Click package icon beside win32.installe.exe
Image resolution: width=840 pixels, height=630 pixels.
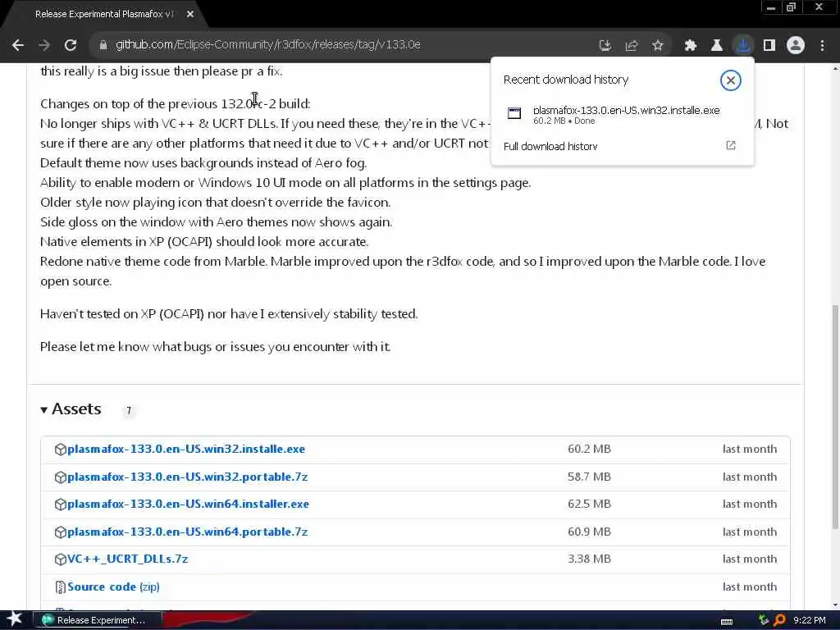[x=60, y=450]
